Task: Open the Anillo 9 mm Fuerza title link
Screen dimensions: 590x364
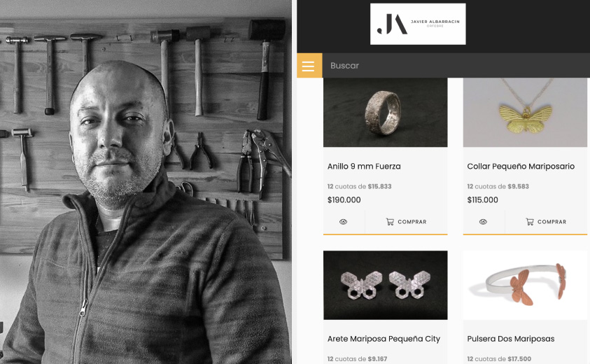Action: (x=364, y=166)
